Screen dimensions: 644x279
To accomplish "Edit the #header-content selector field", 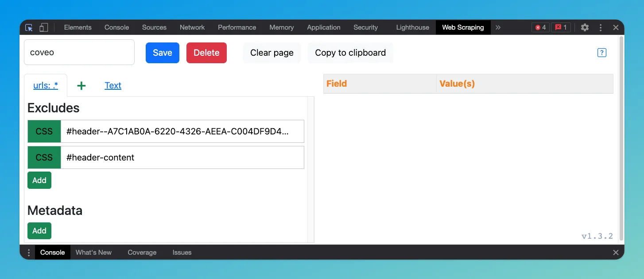I will pyautogui.click(x=182, y=157).
